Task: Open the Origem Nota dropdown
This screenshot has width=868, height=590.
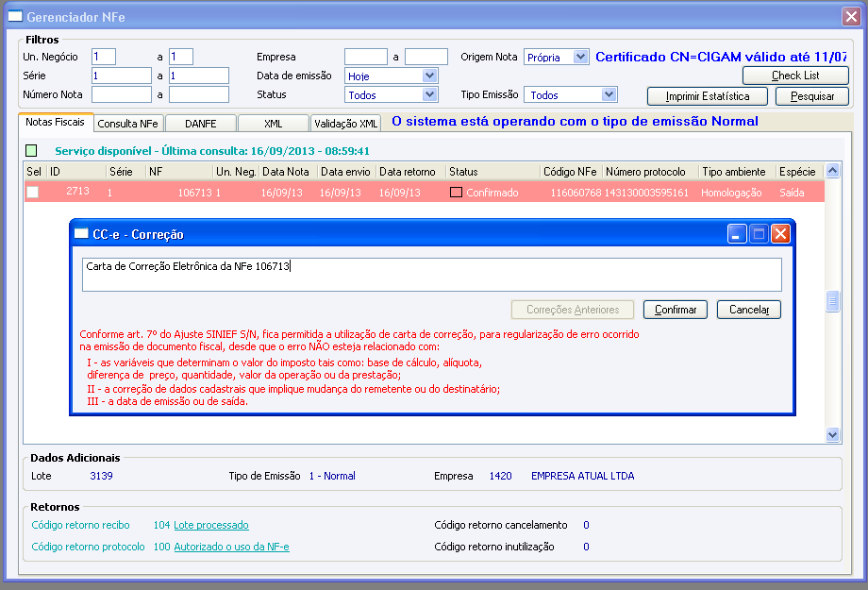Action: click(x=580, y=57)
